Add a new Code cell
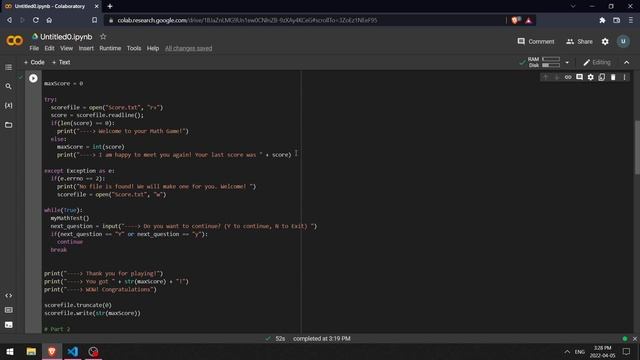 34,62
